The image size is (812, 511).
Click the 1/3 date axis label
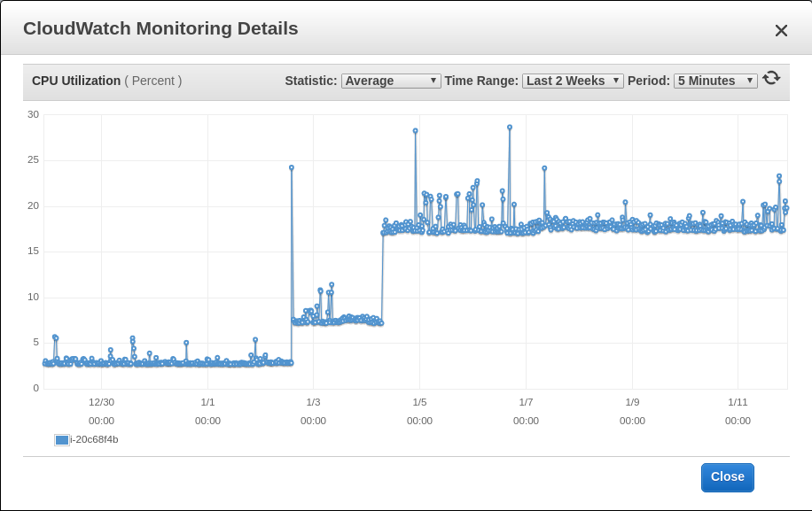tap(313, 402)
